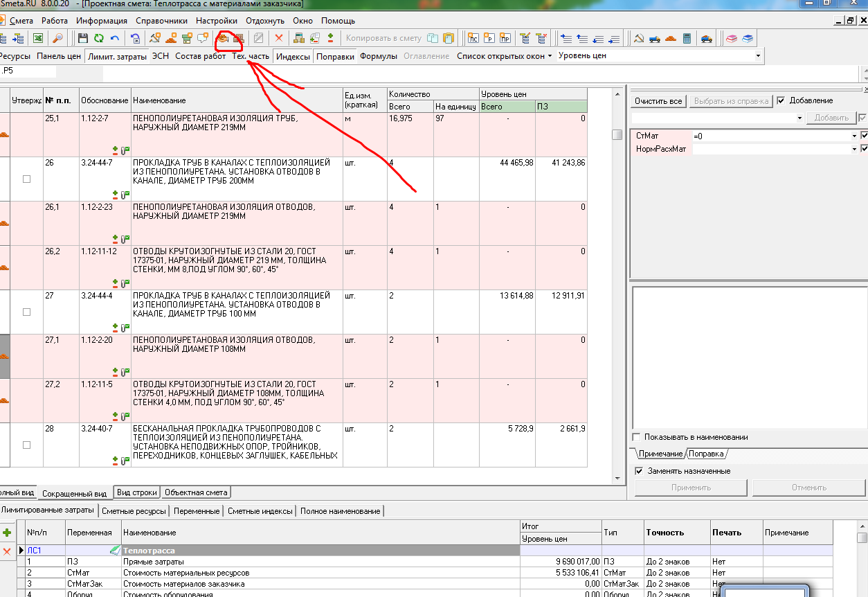Toggle the Добавление checkbox

pyautogui.click(x=781, y=100)
